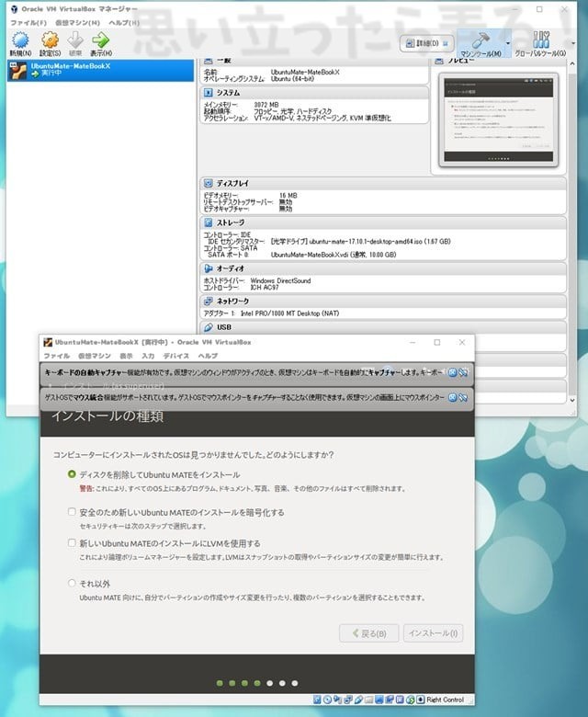Open 表示 menu in the VM window

(x=126, y=356)
